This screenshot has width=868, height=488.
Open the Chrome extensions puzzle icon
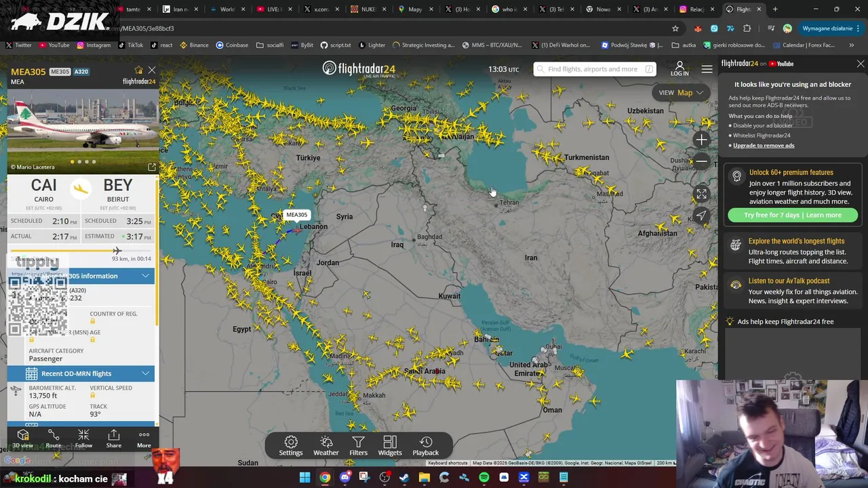(x=747, y=28)
